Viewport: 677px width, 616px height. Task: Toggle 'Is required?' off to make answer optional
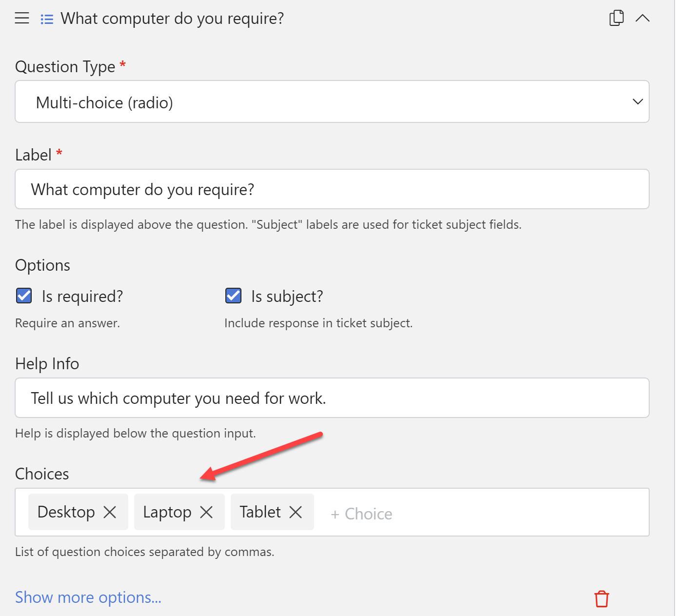[23, 296]
